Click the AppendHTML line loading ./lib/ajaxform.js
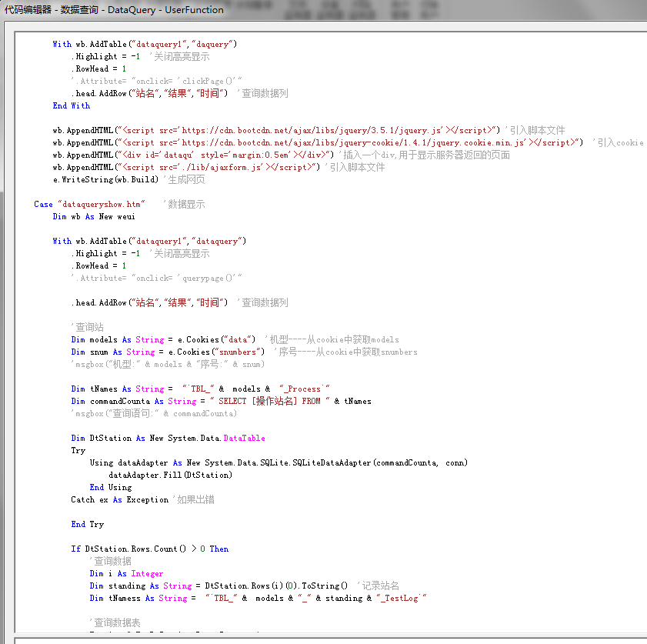 186,168
